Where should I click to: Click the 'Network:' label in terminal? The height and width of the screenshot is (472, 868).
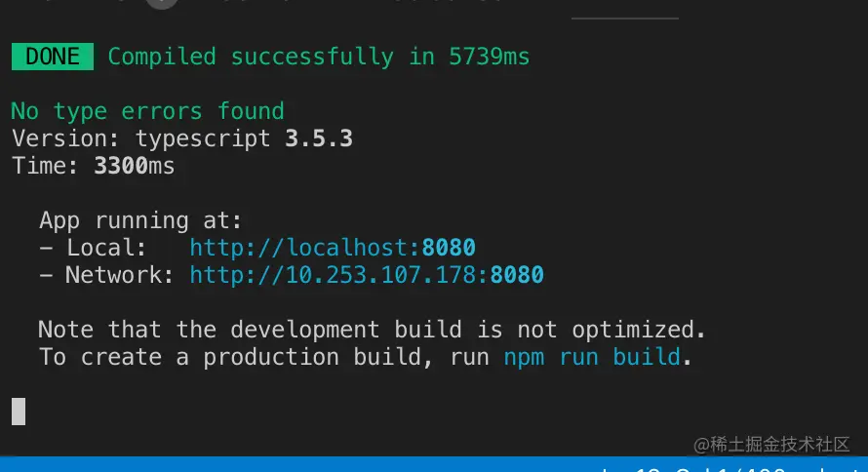[119, 276]
